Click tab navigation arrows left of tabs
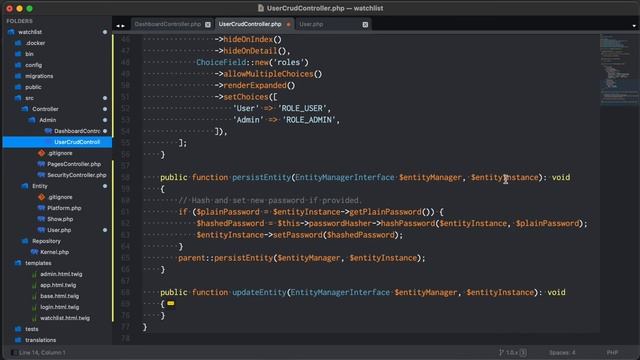The image size is (640, 360). [x=120, y=26]
